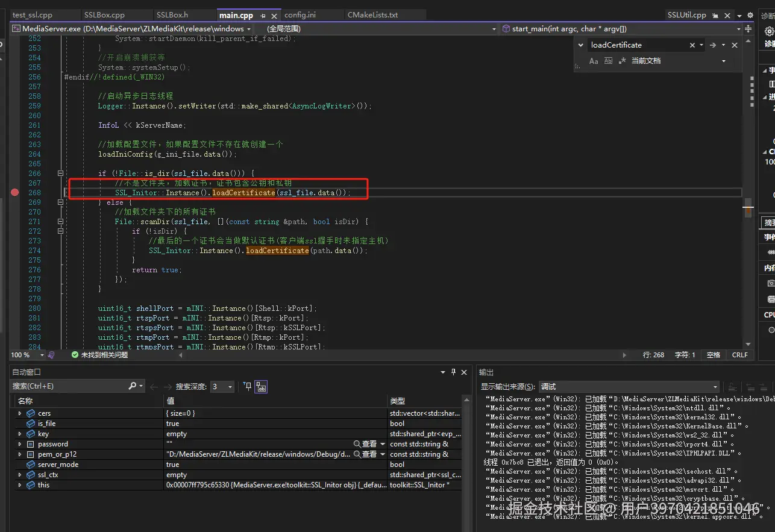
Task: Toggle match case (Aa) in find
Action: [594, 61]
